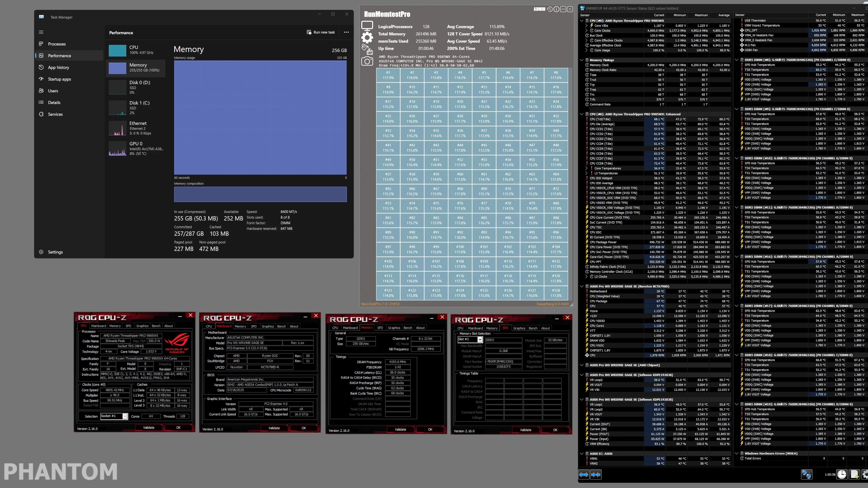
Task: Select the monitor icon in RunMemtestPro
Action: [x=367, y=26]
